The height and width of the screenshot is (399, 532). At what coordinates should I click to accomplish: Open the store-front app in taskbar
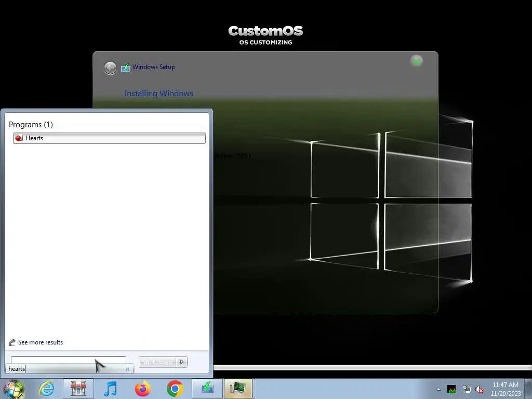click(x=78, y=389)
